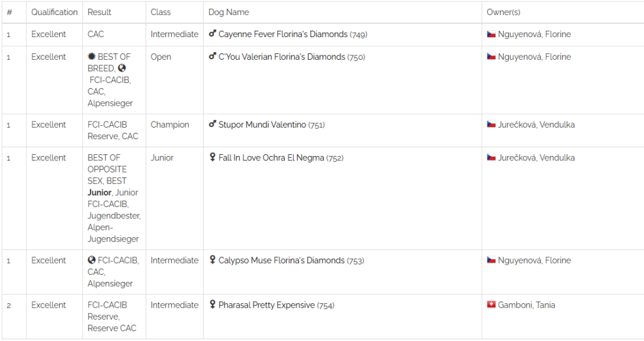Click the female icon next to Calypso Muse

tap(213, 260)
